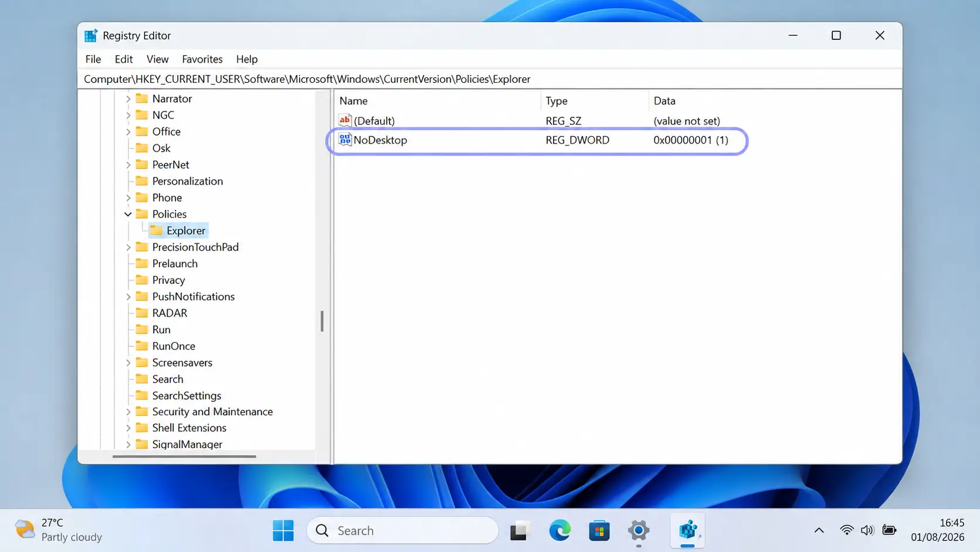This screenshot has height=552, width=980.
Task: Open Settings gear in the taskbar
Action: coord(639,530)
